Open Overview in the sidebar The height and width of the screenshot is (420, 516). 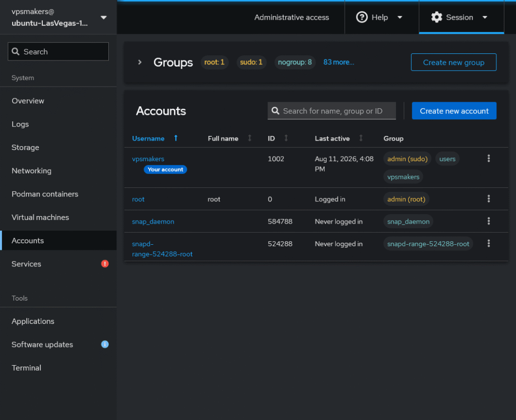click(58, 101)
